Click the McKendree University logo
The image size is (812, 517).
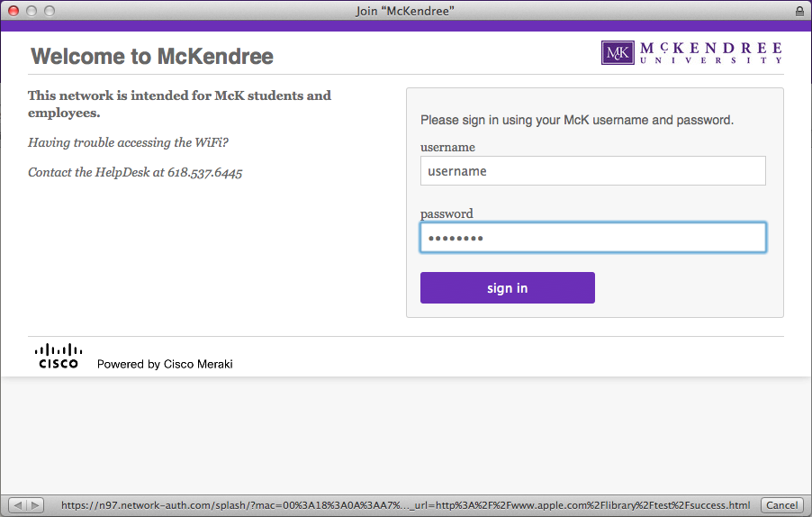[692, 53]
